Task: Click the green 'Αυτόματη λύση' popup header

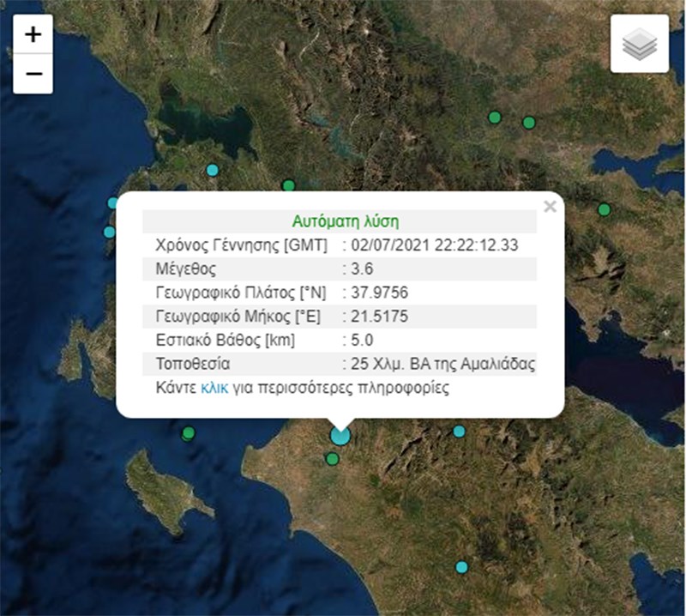Action: pos(340,221)
